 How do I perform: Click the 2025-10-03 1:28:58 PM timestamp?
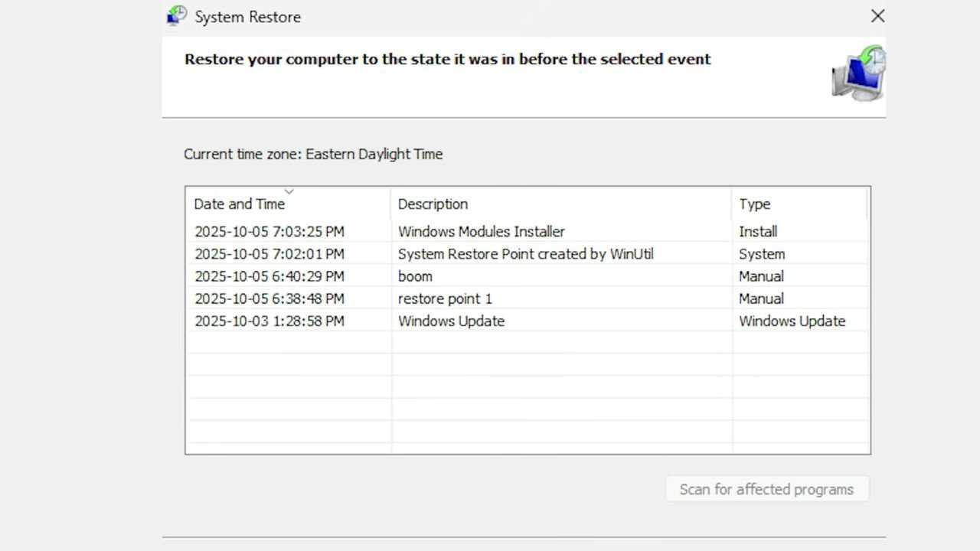tap(269, 321)
